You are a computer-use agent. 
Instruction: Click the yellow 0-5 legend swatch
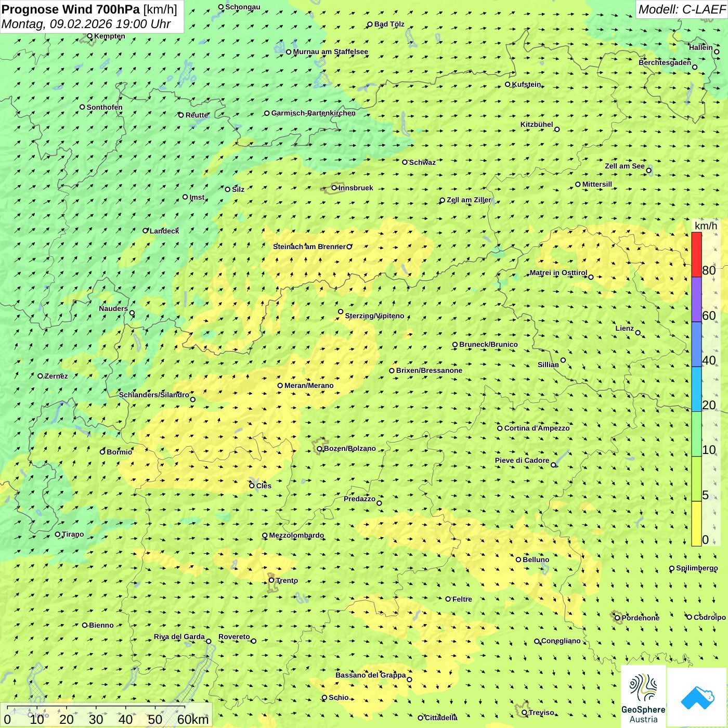[x=696, y=524]
